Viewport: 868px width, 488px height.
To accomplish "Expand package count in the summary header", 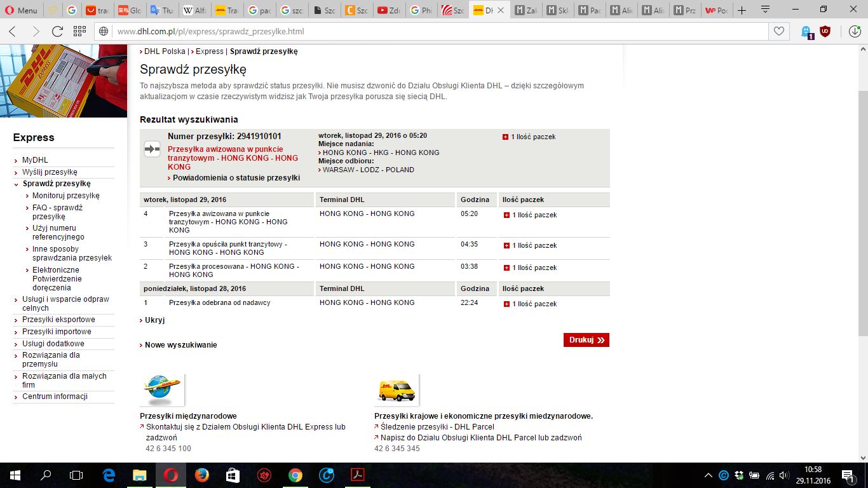I will 505,137.
